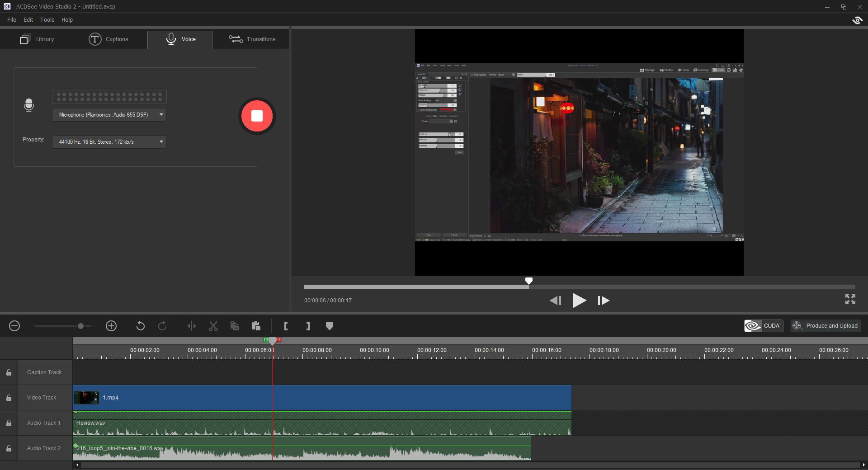Image resolution: width=868 pixels, height=470 pixels.
Task: Click the zoom in timeline plus icon
Action: pos(111,326)
